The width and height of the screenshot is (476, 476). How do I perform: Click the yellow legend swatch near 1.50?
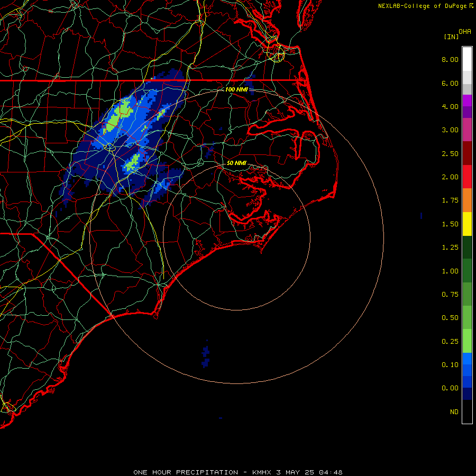click(x=467, y=224)
